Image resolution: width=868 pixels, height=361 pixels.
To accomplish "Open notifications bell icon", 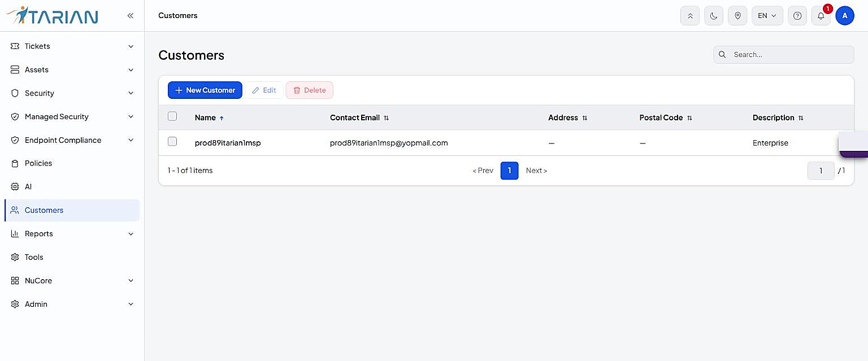I will coord(821,16).
